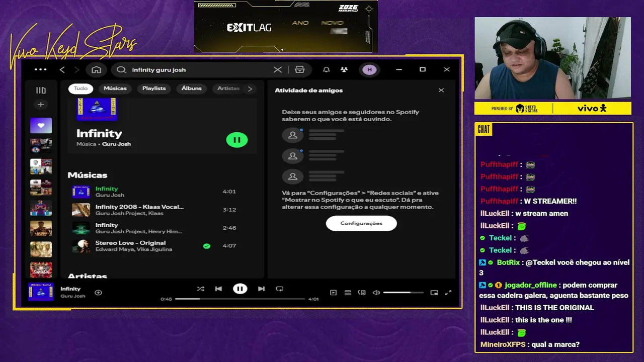Toggle shuffle playback
The image size is (644, 362).
point(200,289)
